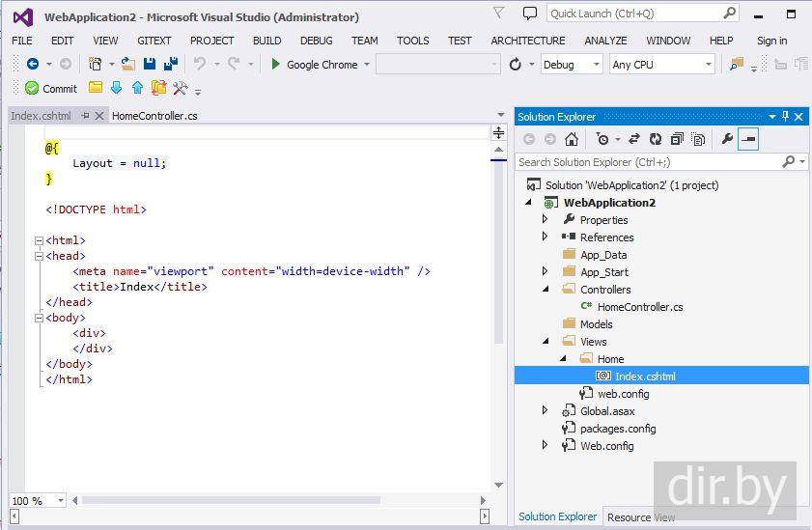Click the Commit button

pyautogui.click(x=51, y=88)
